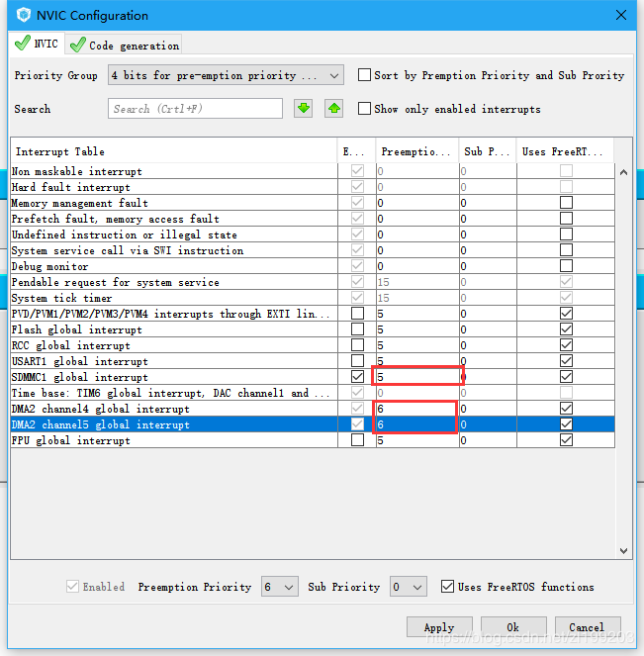Screen dimensions: 644x656
Task: Disable the SDMMC1 global interrupt checkbox
Action: (x=357, y=377)
